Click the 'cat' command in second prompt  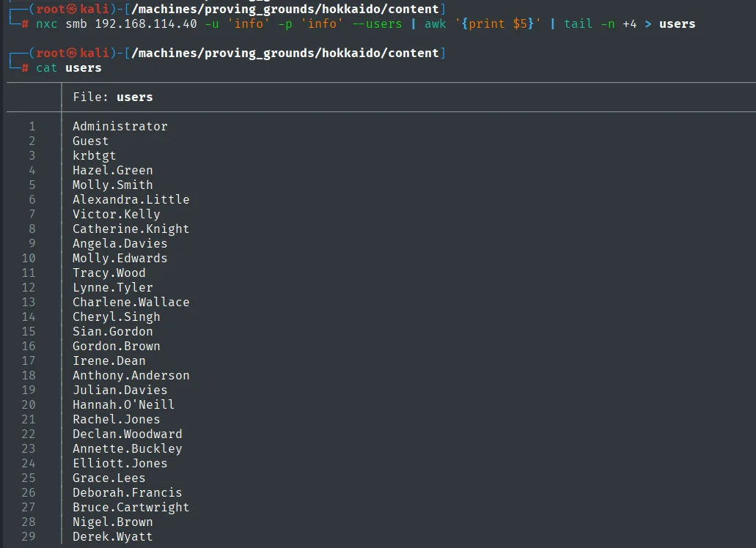pyautogui.click(x=47, y=68)
